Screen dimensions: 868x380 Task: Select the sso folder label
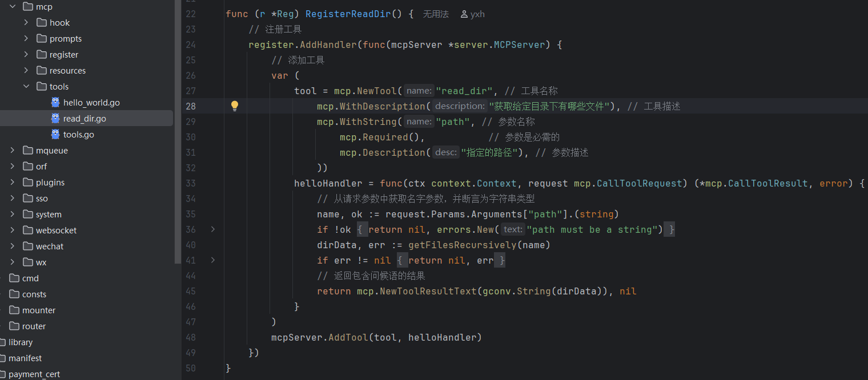pos(42,199)
